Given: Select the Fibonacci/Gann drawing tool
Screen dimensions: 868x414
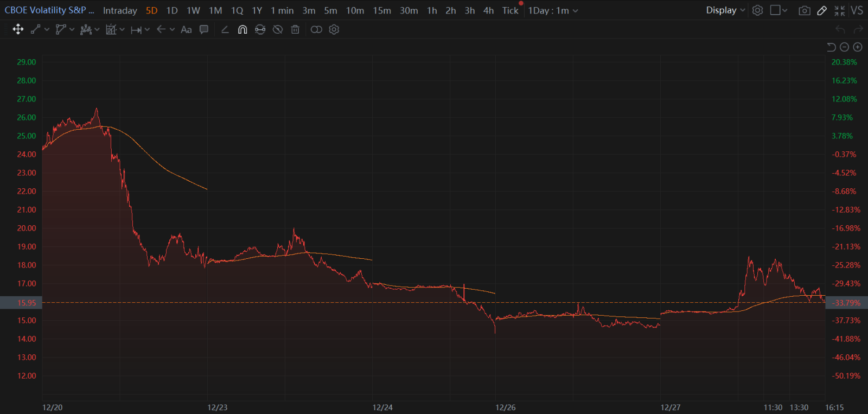Looking at the screenshot, I should (111, 29).
